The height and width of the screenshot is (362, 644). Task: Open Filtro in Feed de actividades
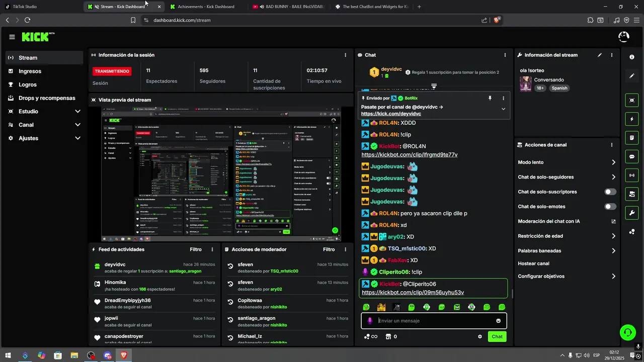coord(196,249)
